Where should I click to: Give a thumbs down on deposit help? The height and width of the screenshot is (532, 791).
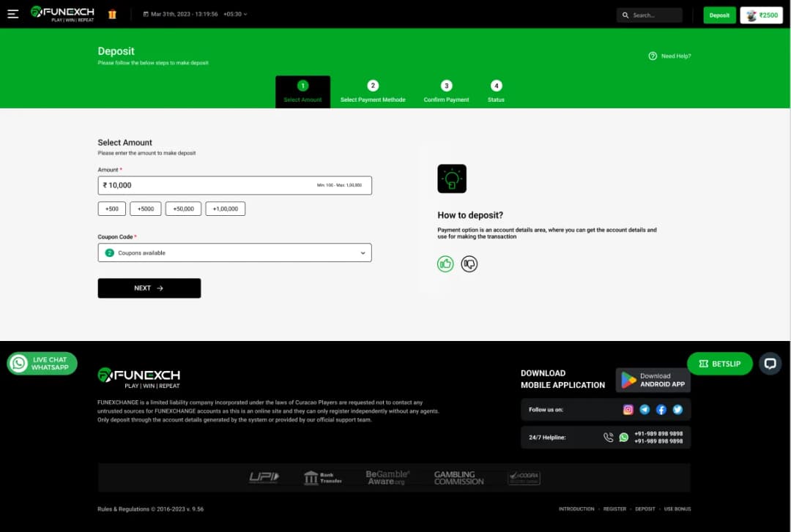pyautogui.click(x=469, y=263)
